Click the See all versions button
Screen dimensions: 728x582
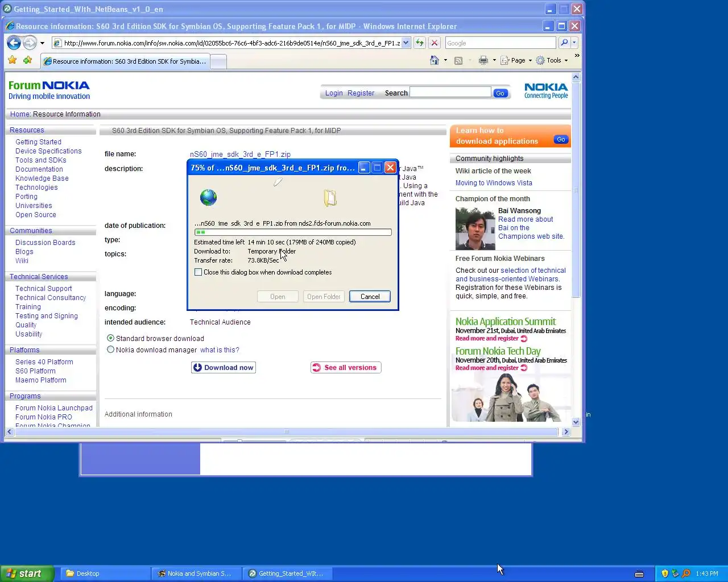point(346,368)
